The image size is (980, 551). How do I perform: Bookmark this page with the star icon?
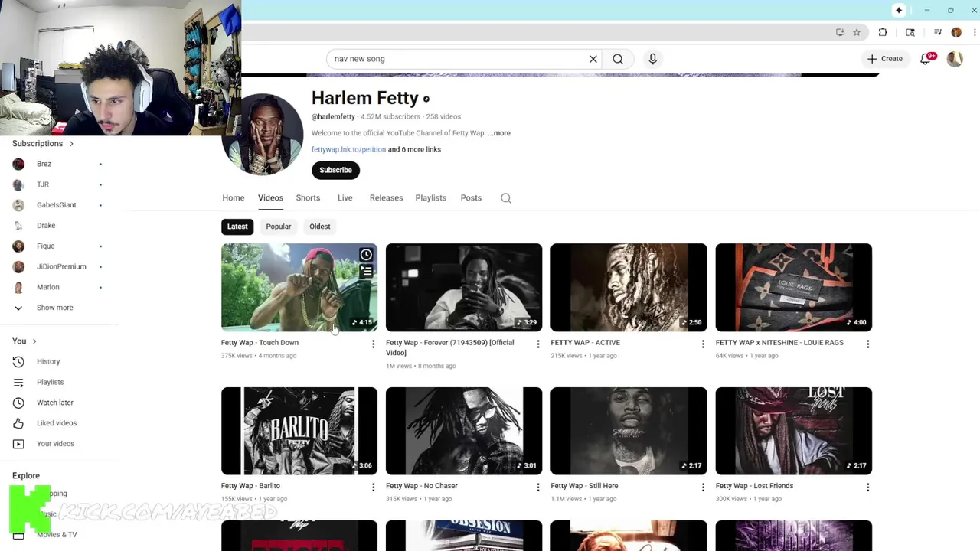click(x=857, y=32)
